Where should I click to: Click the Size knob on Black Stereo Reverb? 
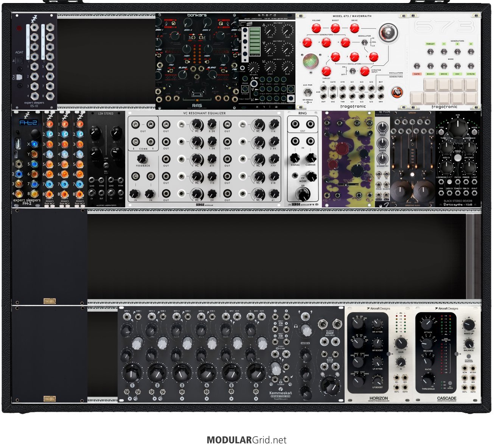[x=458, y=128]
